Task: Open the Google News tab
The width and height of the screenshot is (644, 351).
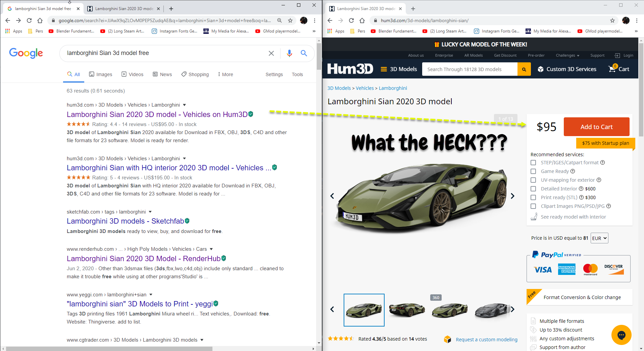Action: 162,74
